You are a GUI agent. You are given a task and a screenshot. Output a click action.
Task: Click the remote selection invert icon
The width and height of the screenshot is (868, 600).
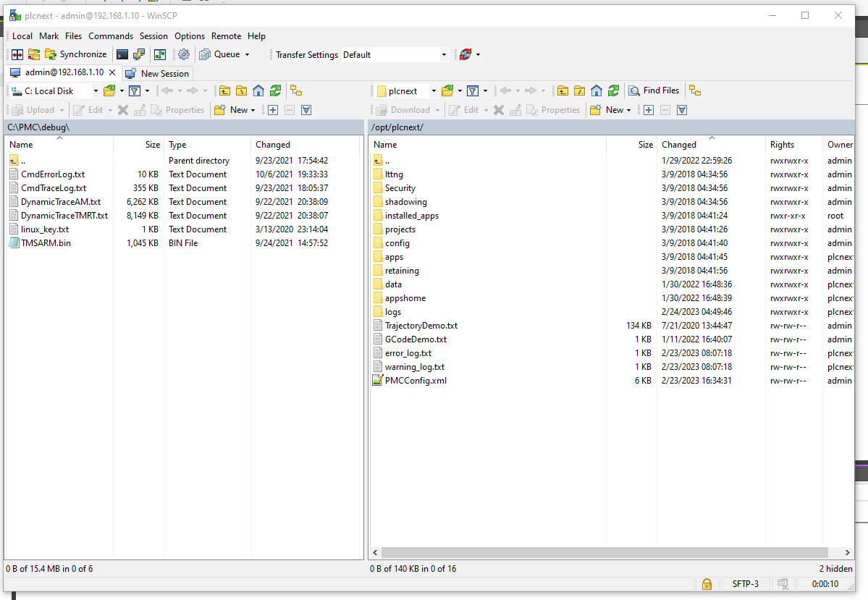tap(682, 109)
